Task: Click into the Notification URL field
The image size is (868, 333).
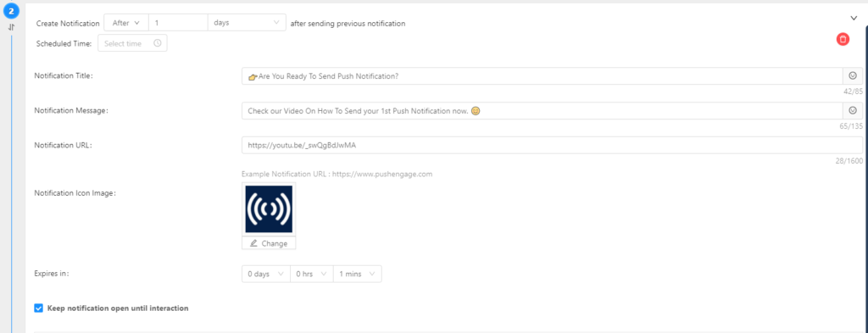Action: (552, 146)
